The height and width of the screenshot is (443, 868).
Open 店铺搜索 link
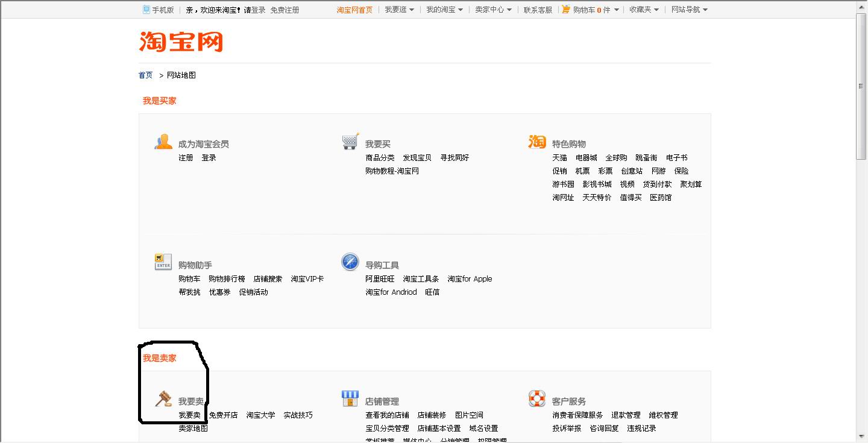point(268,279)
